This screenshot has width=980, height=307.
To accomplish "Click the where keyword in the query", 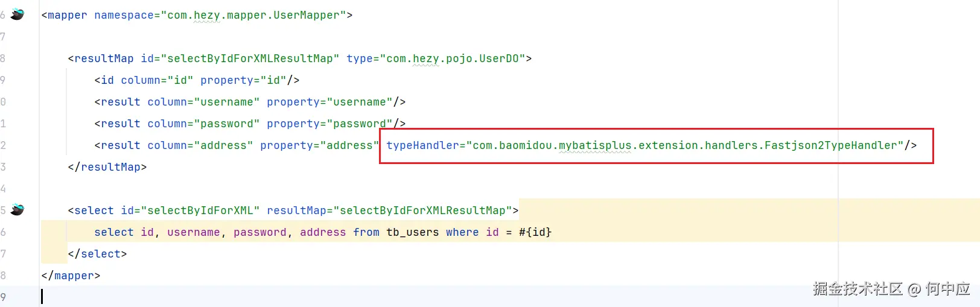I will click(462, 232).
